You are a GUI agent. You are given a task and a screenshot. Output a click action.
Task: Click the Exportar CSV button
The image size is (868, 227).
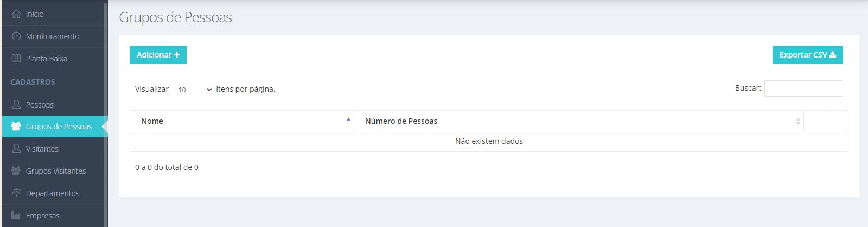tap(807, 55)
